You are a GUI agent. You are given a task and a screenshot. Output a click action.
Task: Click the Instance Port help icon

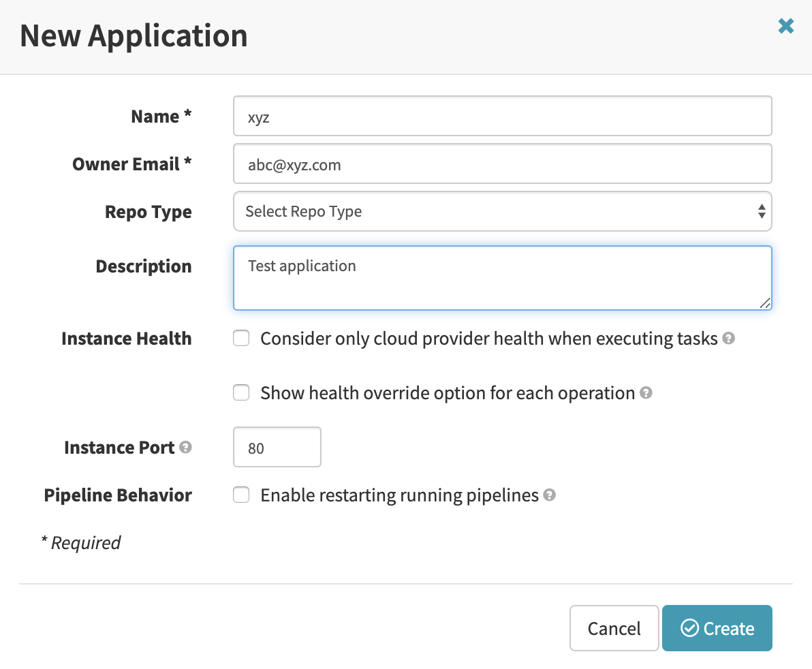(x=185, y=448)
